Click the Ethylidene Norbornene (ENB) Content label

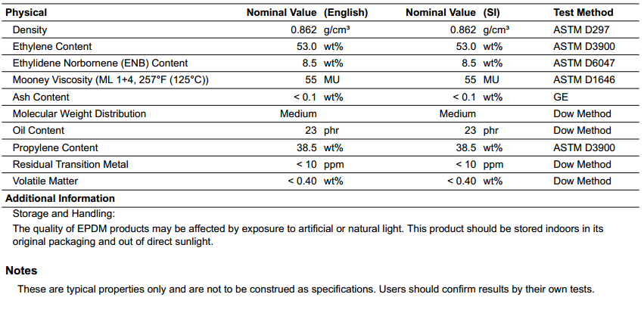coord(100,63)
